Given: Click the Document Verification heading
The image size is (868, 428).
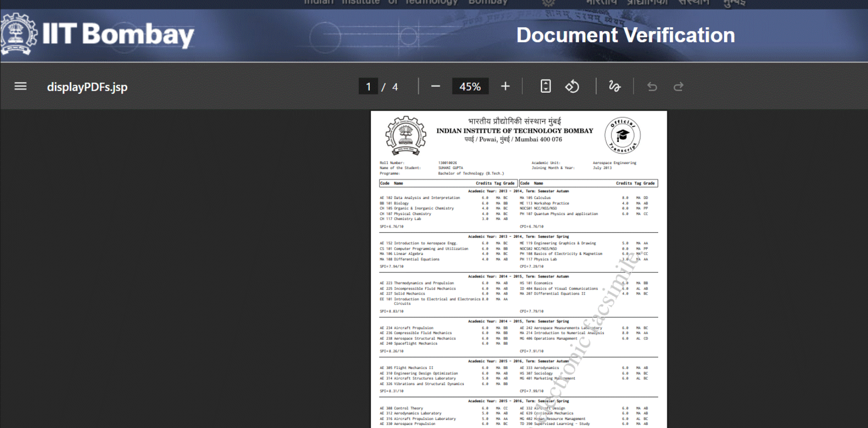Looking at the screenshot, I should [625, 35].
